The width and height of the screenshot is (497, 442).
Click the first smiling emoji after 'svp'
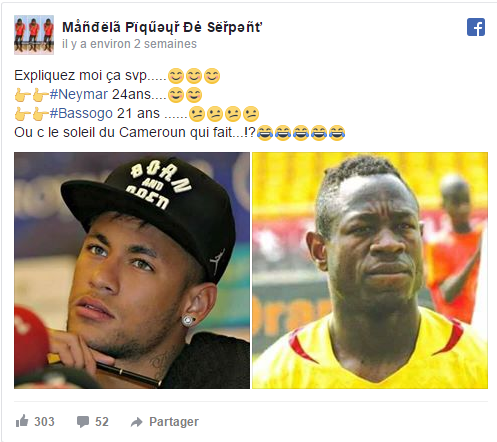click(176, 76)
